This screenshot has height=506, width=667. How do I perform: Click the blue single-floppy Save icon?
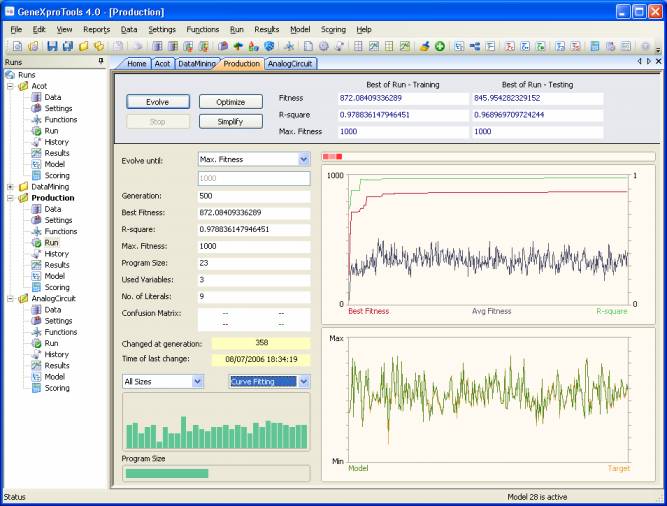[52, 46]
